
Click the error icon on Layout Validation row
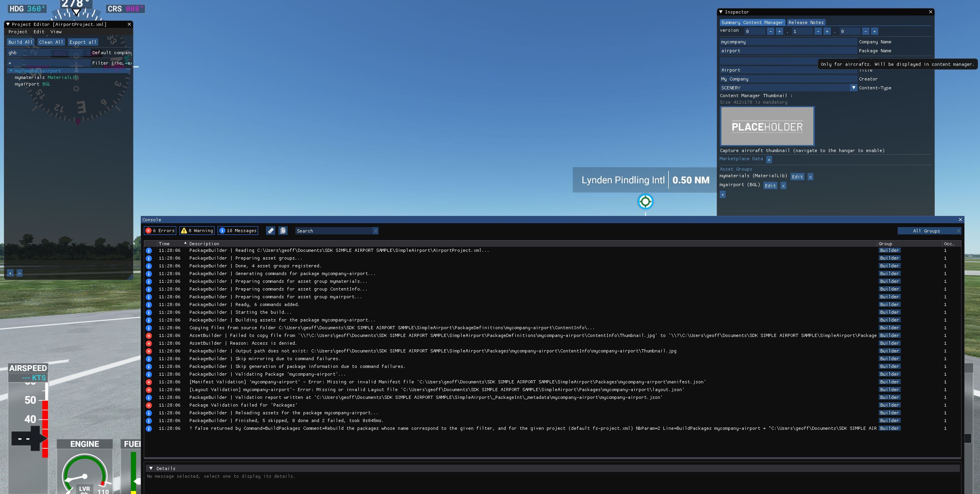coord(149,390)
